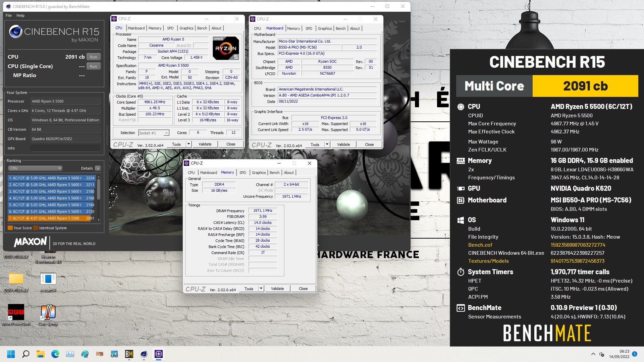
Task: Open MorePowerTool desktop shortcut
Action: pos(16,315)
